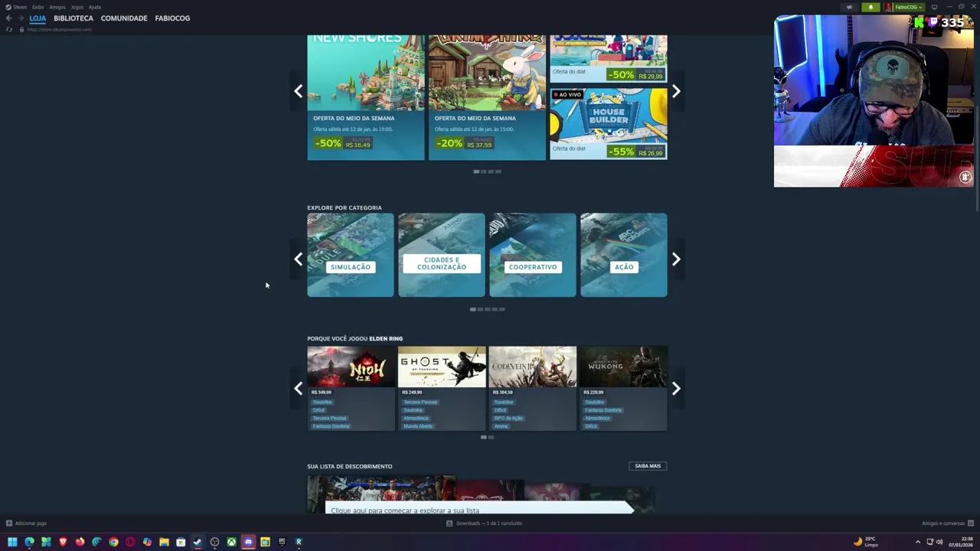Open the Exibir menu

click(x=38, y=7)
